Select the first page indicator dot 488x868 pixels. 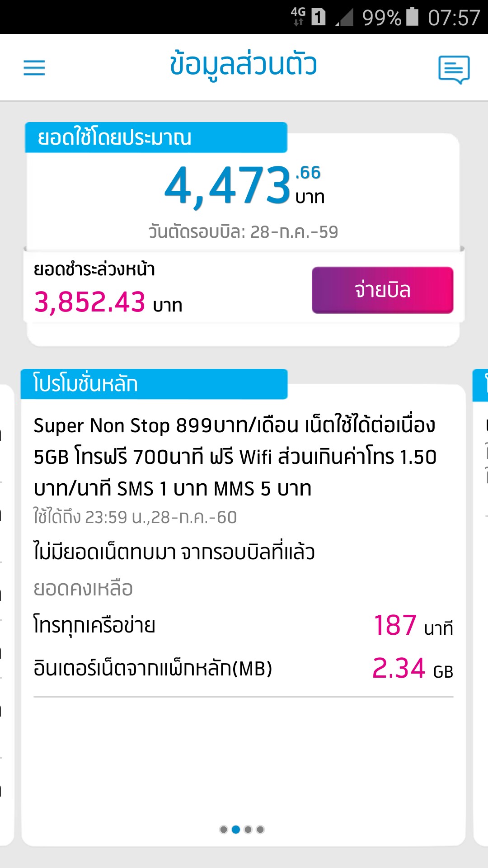[224, 830]
